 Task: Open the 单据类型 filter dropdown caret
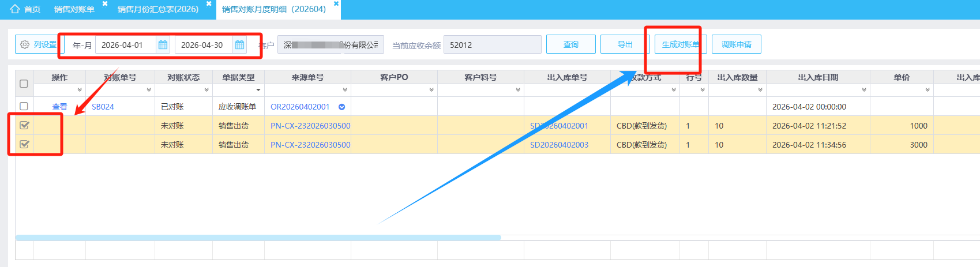point(258,90)
